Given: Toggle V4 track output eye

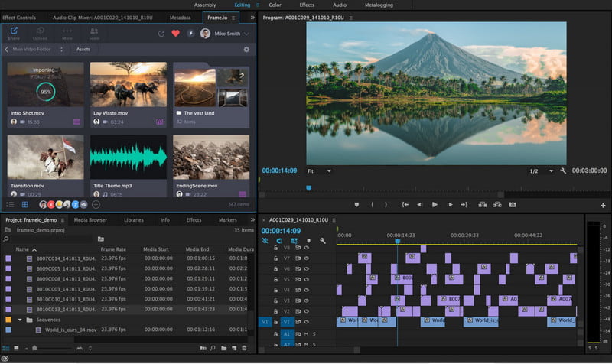Looking at the screenshot, I should tap(307, 290).
